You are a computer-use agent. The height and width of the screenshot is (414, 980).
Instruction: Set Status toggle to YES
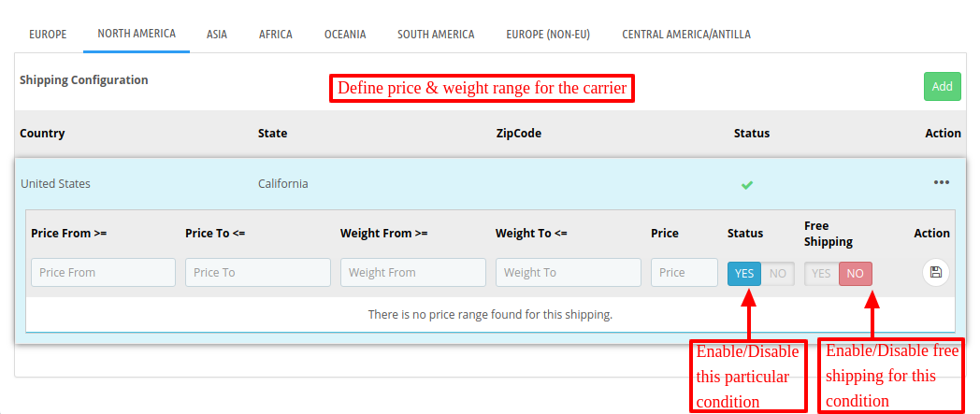click(744, 274)
